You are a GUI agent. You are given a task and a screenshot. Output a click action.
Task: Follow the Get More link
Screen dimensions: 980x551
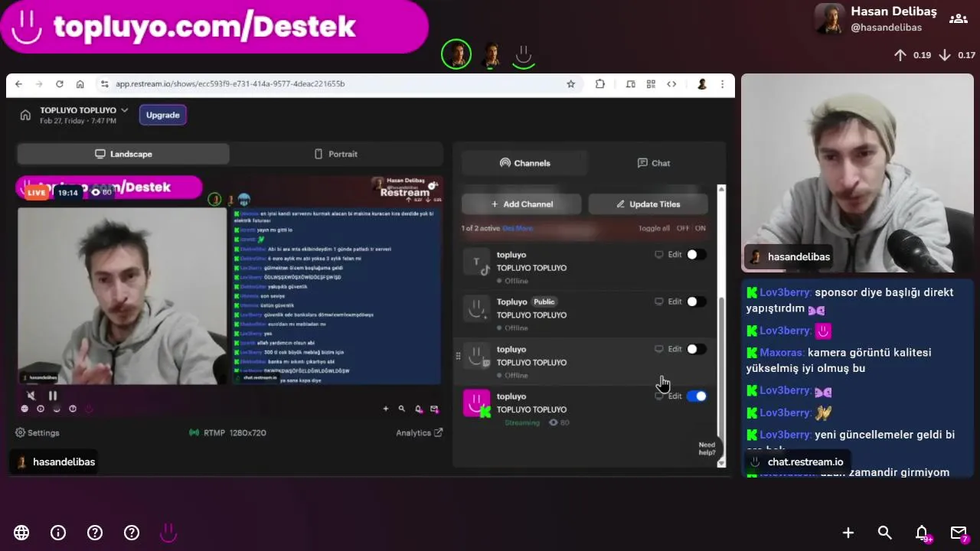coord(518,228)
